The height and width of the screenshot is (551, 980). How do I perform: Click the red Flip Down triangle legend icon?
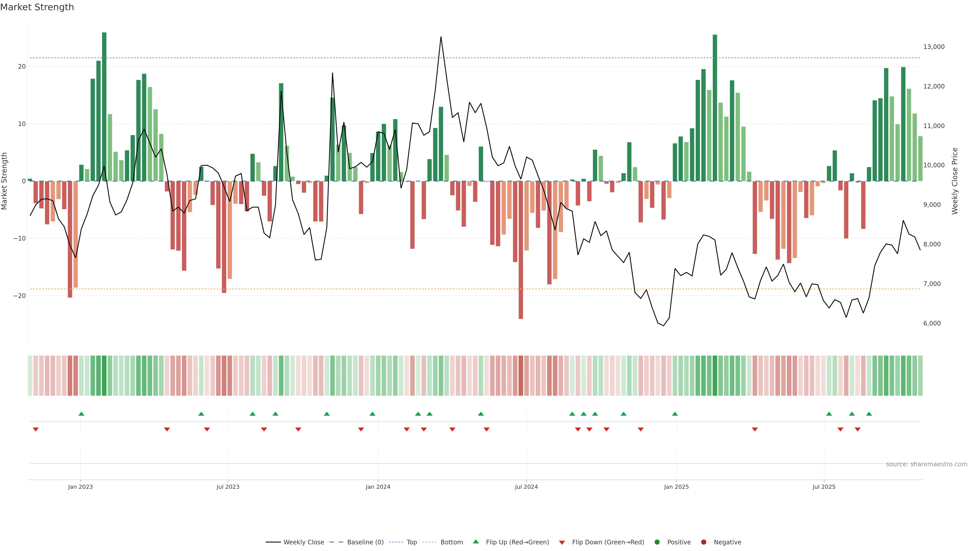click(x=562, y=542)
